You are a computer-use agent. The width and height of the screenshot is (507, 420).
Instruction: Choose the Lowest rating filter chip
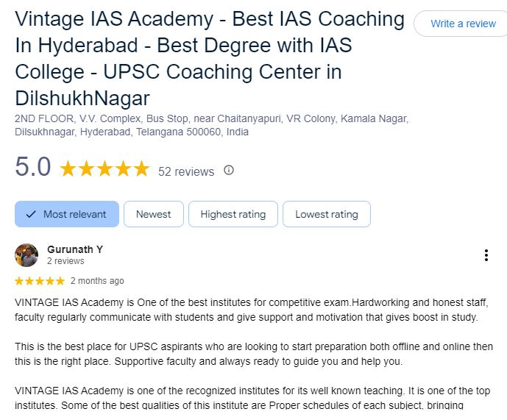[x=327, y=214]
